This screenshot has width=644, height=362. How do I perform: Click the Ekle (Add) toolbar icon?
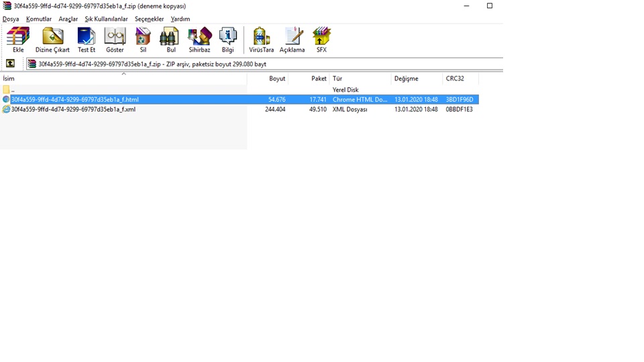point(18,40)
